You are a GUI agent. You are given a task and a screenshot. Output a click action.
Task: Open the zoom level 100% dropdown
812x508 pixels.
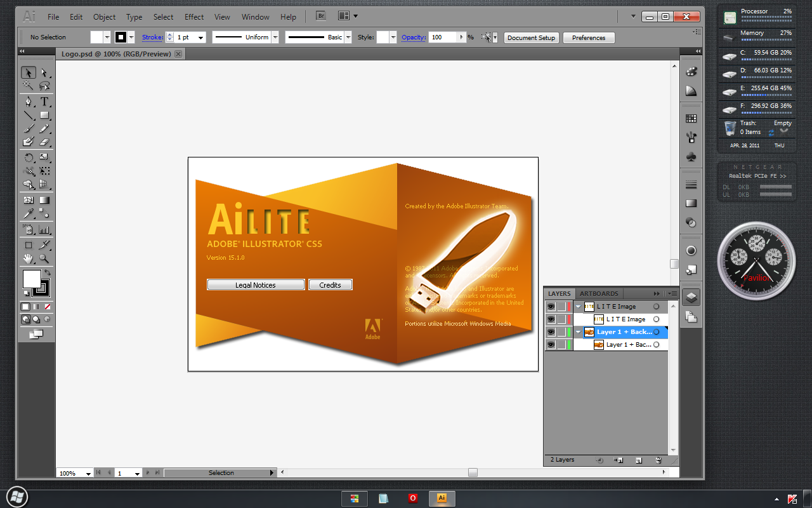coord(88,473)
